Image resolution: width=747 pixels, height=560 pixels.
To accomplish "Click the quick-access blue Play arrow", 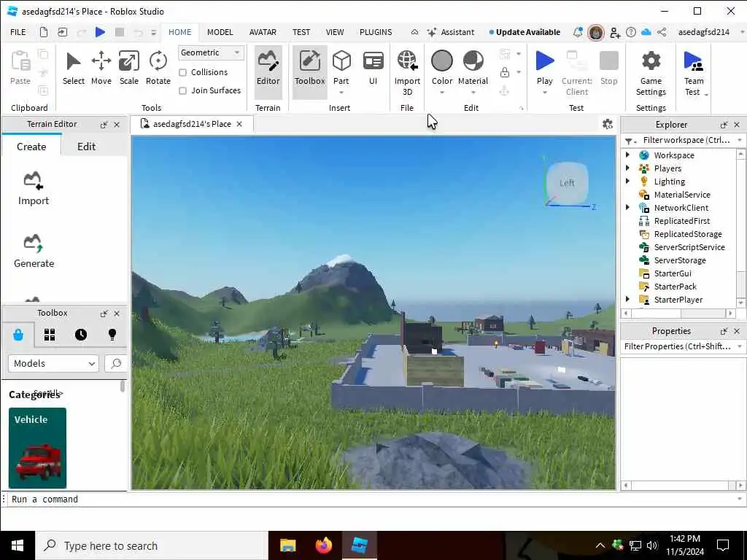I will (x=100, y=32).
